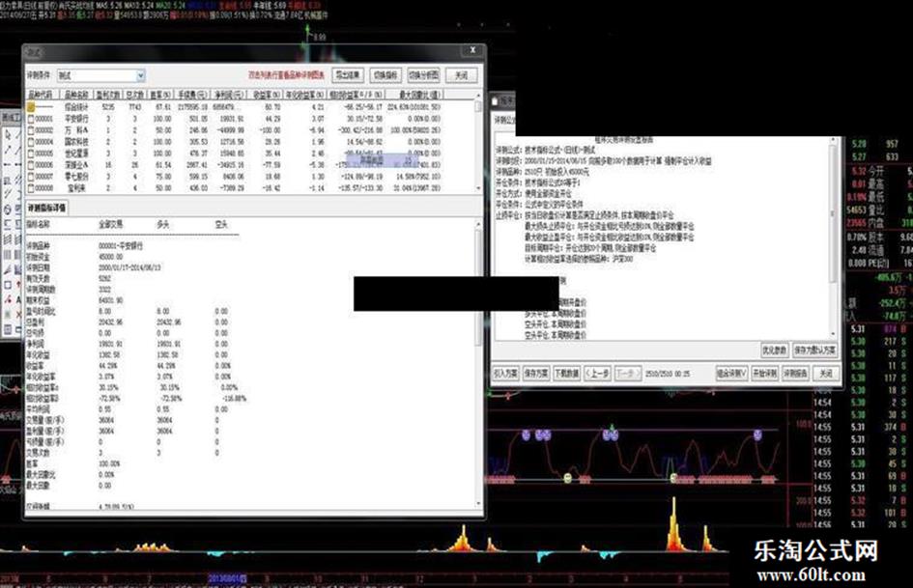Viewport: 913px width, 588px height.
Task: Select the red up-arrow marker tool
Action: point(18,285)
